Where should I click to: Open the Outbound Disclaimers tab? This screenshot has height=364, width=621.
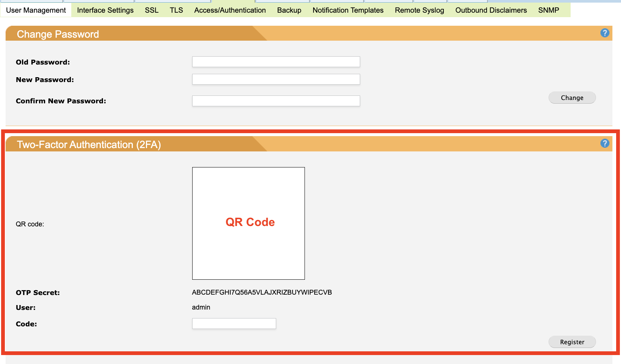tap(491, 10)
